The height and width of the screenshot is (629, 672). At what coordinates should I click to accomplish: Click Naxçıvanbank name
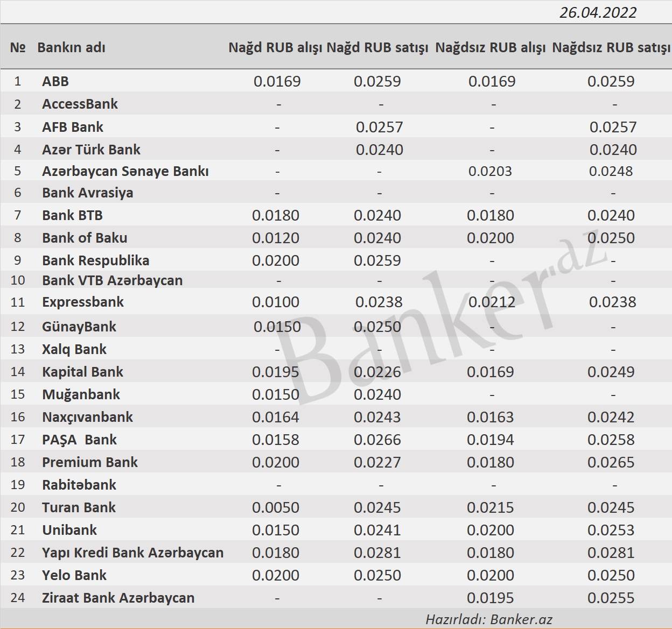[87, 417]
